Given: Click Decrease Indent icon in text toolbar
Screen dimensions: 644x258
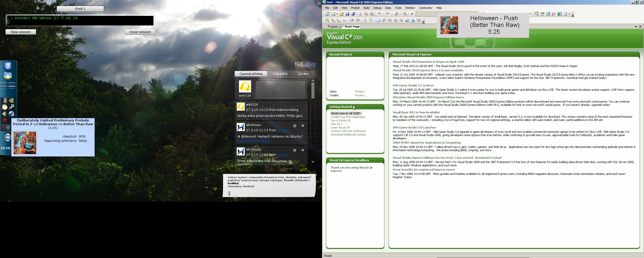Looking at the screenshot, I should pos(352,20).
